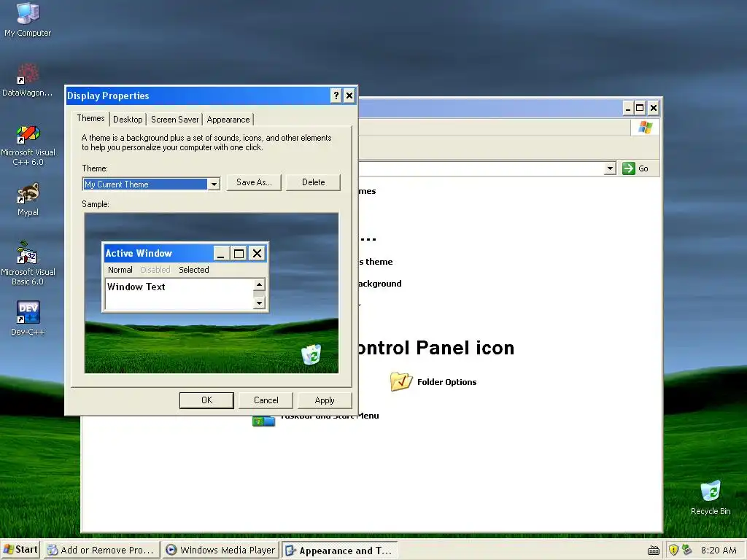Switch to the Appearance tab

tap(228, 120)
